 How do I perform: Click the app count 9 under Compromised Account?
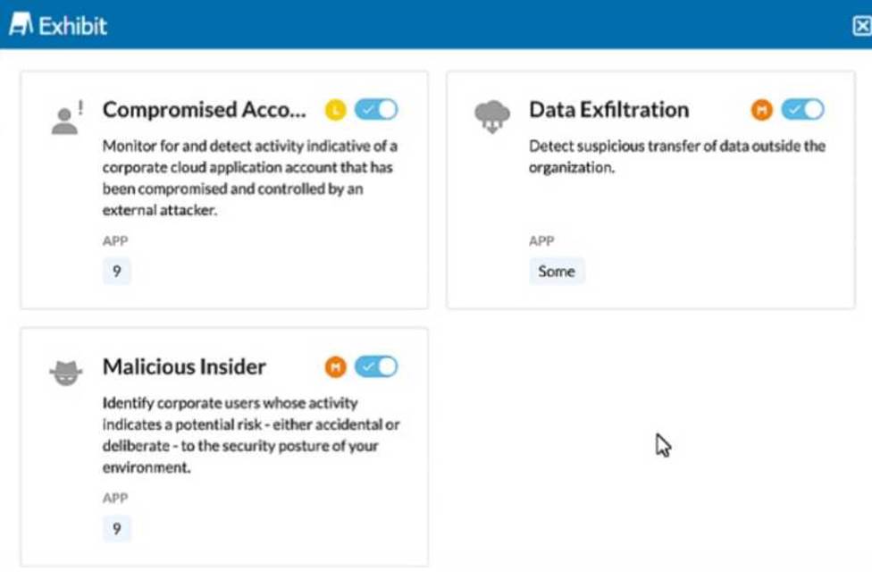pyautogui.click(x=117, y=272)
